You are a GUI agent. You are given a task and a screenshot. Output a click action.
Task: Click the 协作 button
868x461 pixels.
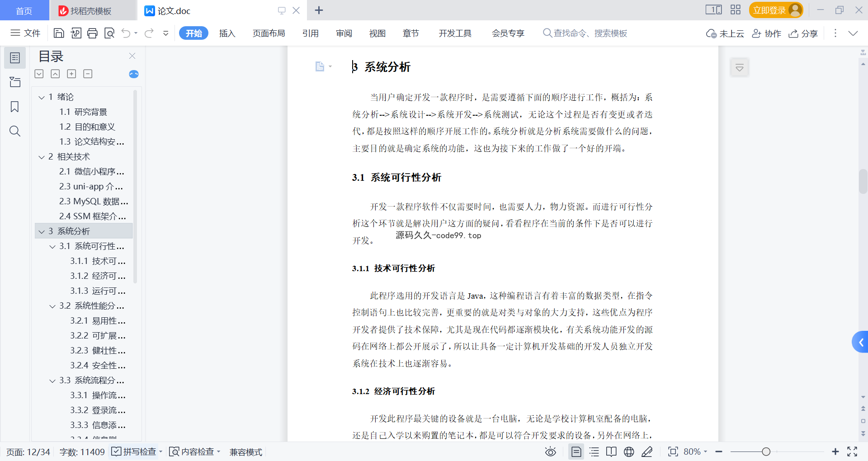point(766,33)
